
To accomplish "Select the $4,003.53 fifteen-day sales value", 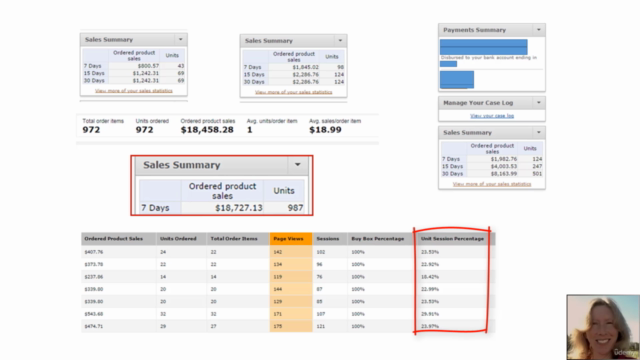I will [504, 167].
